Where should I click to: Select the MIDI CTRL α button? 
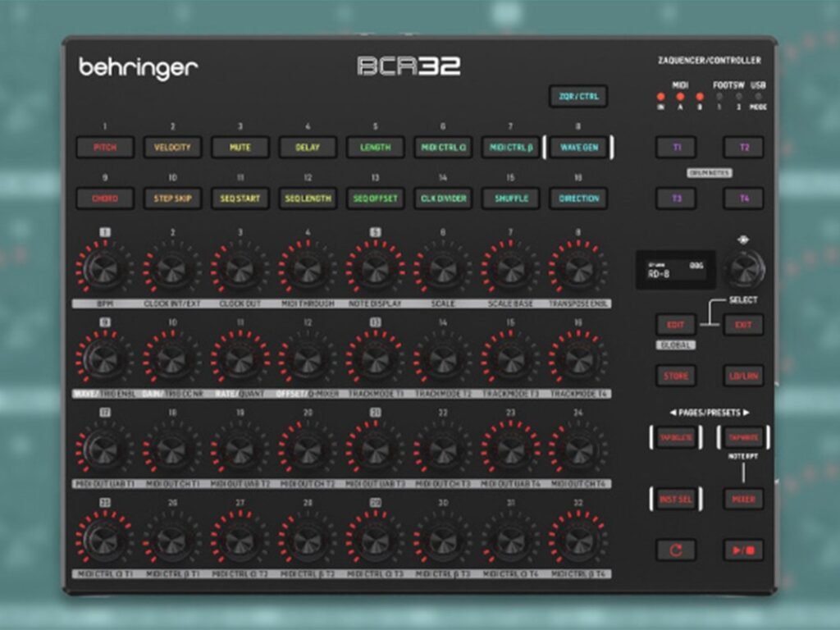point(443,148)
